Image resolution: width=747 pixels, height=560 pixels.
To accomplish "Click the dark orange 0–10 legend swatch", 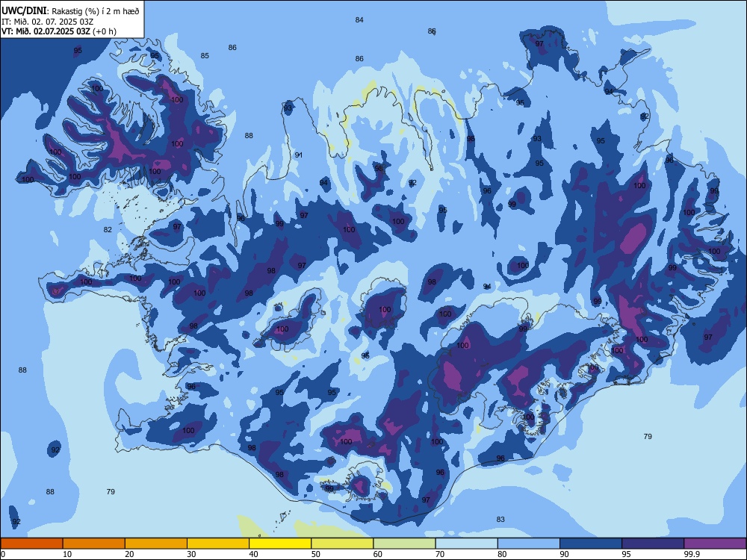I will 31,544.
